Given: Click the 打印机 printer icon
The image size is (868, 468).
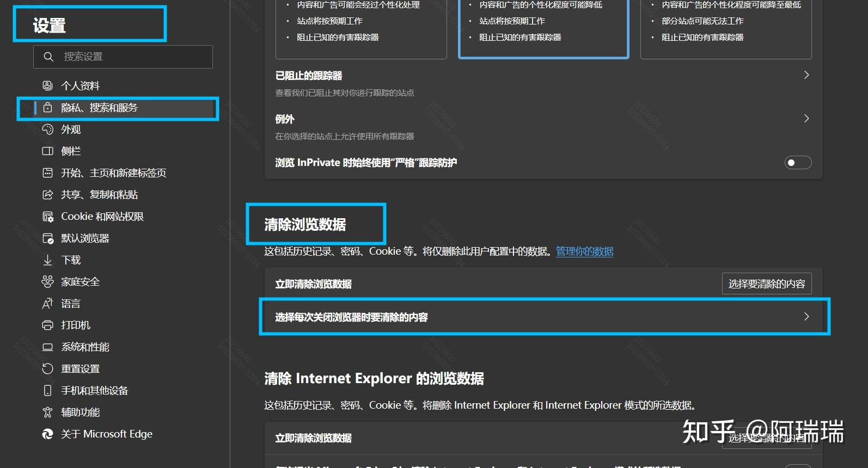Looking at the screenshot, I should [x=48, y=325].
